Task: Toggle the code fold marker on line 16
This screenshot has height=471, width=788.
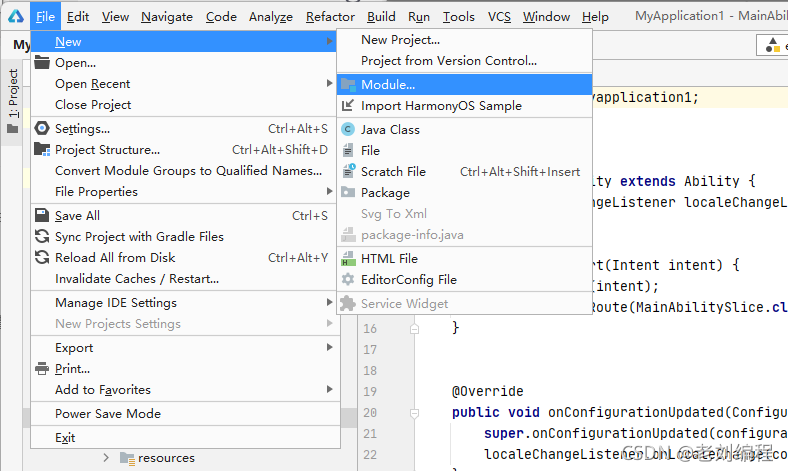Action: tap(414, 329)
